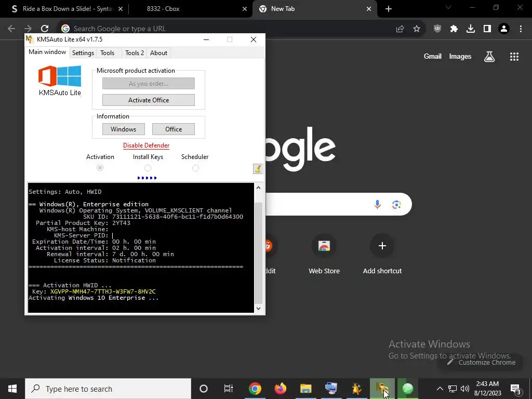Click the broom clear-log icon in KMSAuto
The height and width of the screenshot is (399, 532).
click(258, 169)
